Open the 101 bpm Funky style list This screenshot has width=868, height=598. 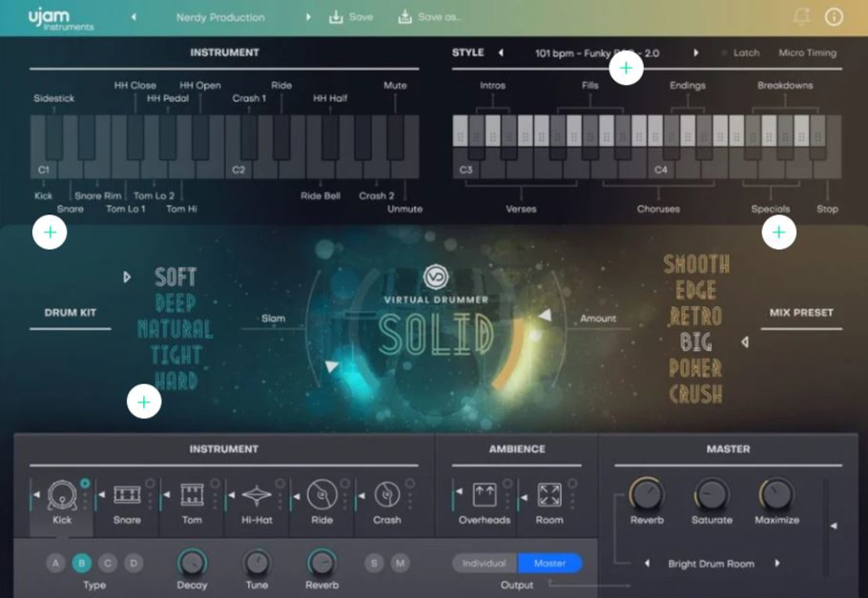click(597, 53)
